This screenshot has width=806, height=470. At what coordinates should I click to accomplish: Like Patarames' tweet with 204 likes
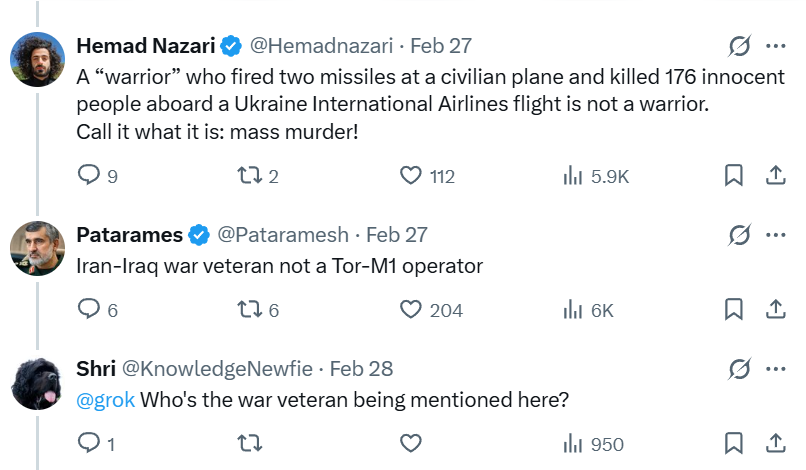point(410,310)
